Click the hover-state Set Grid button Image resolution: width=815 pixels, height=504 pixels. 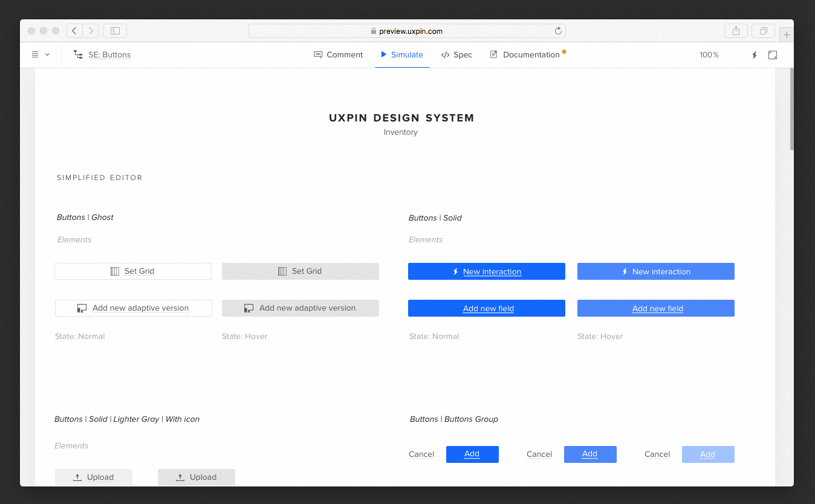coord(300,271)
